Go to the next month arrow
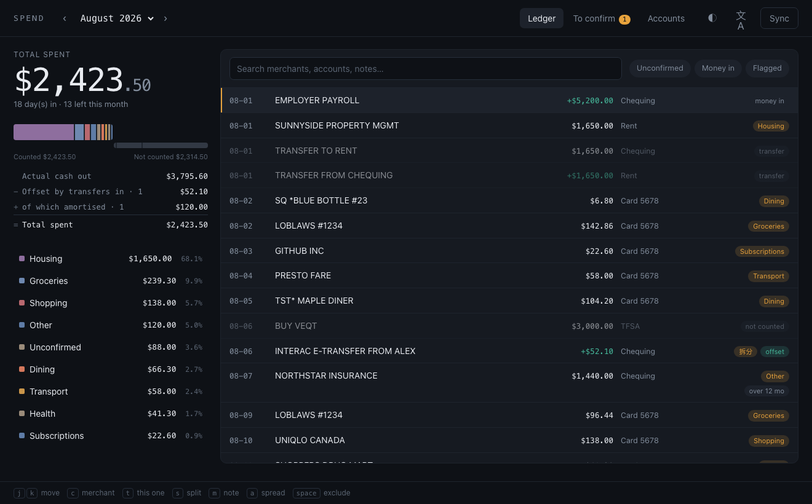Viewport: 812px width, 504px height. [x=165, y=18]
